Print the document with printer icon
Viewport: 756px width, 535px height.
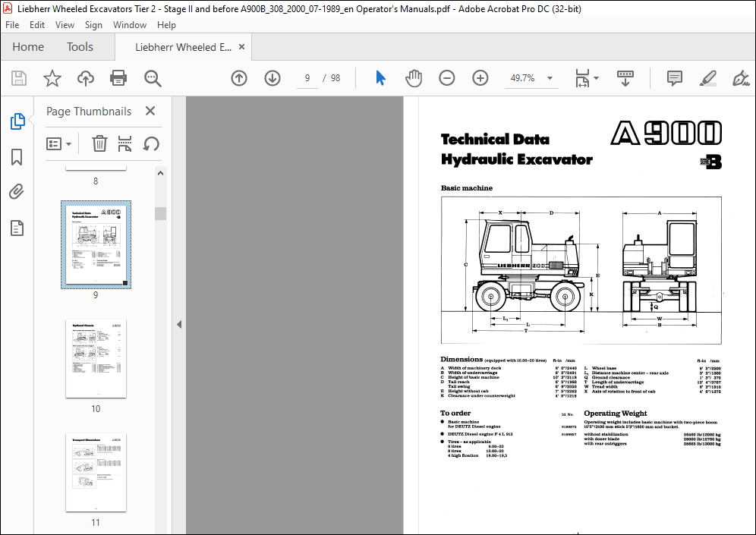[118, 78]
